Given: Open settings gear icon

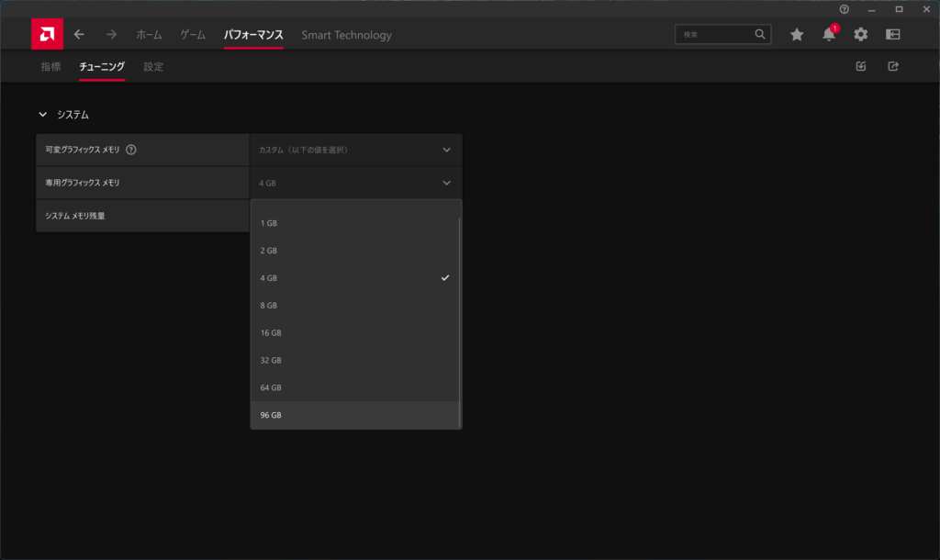Looking at the screenshot, I should point(860,35).
